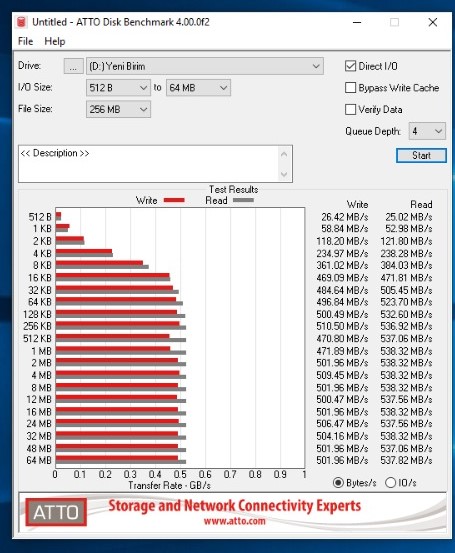Screen dimensions: 455x553
Task: Click the 12 MB row label in chart
Action: (x=39, y=399)
